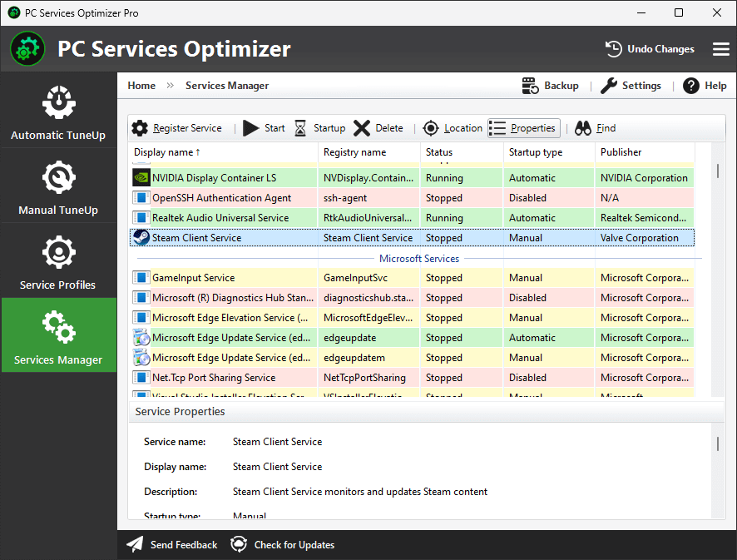Viewport: 737px width, 560px height.
Task: Click the Undo Changes clock icon
Action: 613,49
